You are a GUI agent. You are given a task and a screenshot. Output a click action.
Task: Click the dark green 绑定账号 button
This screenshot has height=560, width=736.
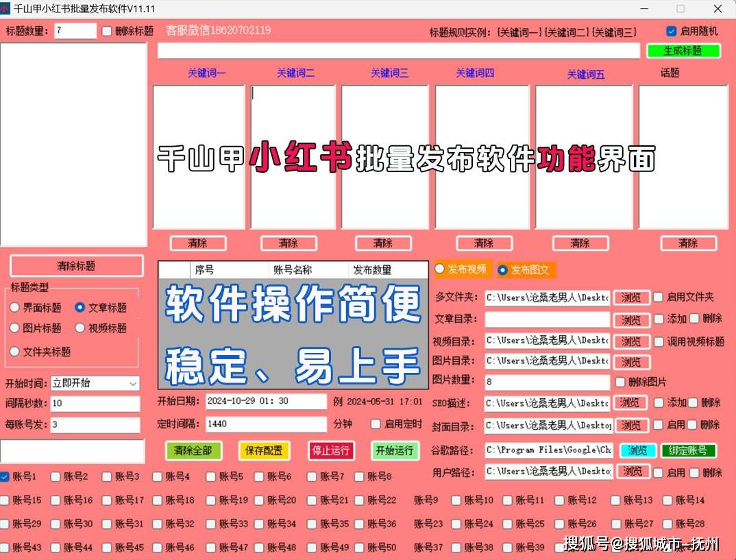pyautogui.click(x=688, y=450)
